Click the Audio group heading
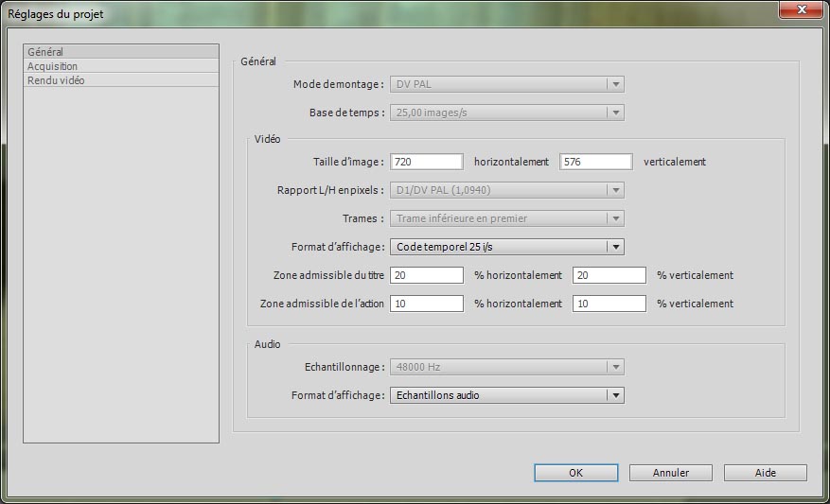Image resolution: width=830 pixels, height=504 pixels. (267, 344)
